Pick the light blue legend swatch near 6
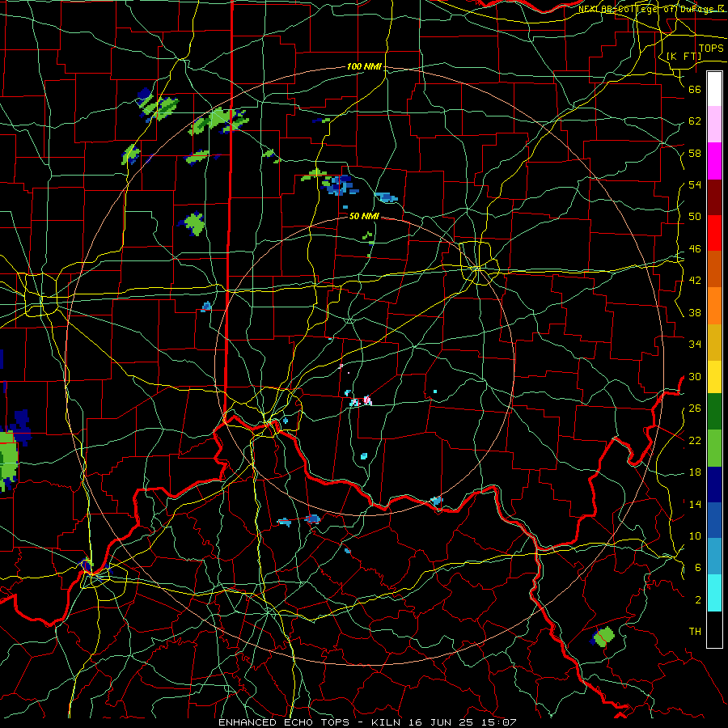Image resolution: width=728 pixels, height=728 pixels. point(714,557)
